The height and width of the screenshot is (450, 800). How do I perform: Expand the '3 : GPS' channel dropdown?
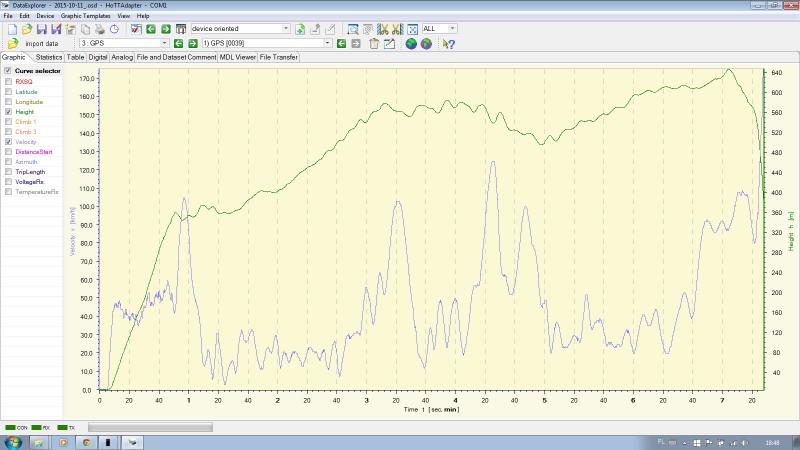(x=164, y=44)
